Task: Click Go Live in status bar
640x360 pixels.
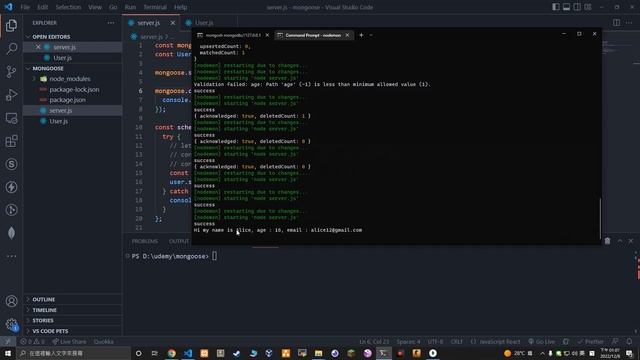Action: tap(542, 342)
